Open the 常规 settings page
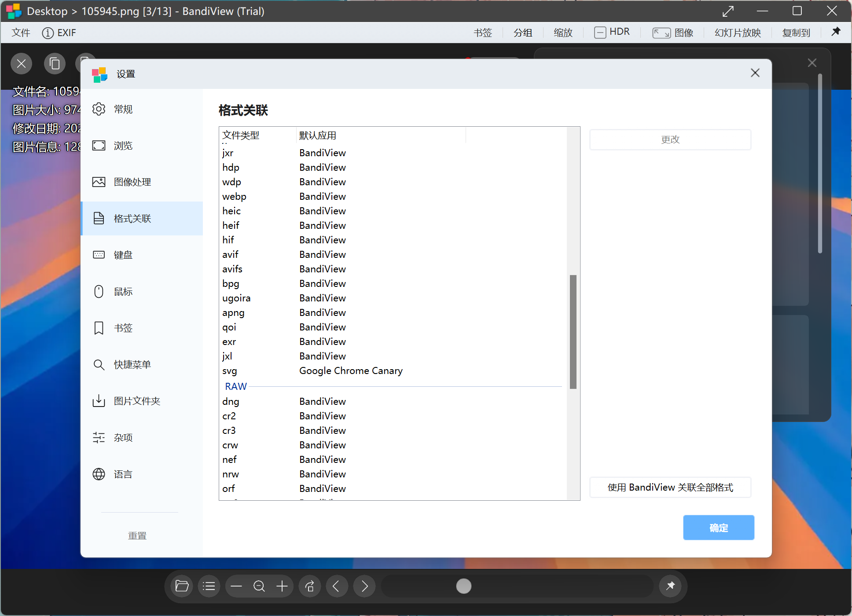Image resolution: width=852 pixels, height=616 pixels. point(142,109)
